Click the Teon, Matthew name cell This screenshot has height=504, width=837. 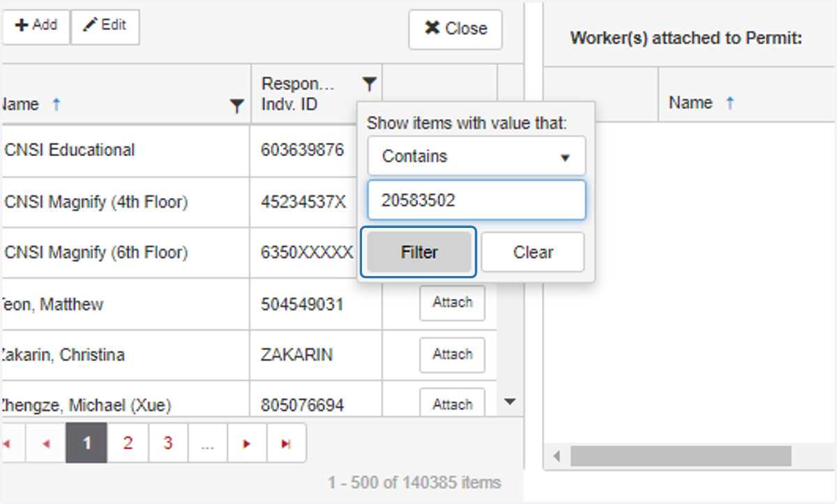[x=126, y=305]
